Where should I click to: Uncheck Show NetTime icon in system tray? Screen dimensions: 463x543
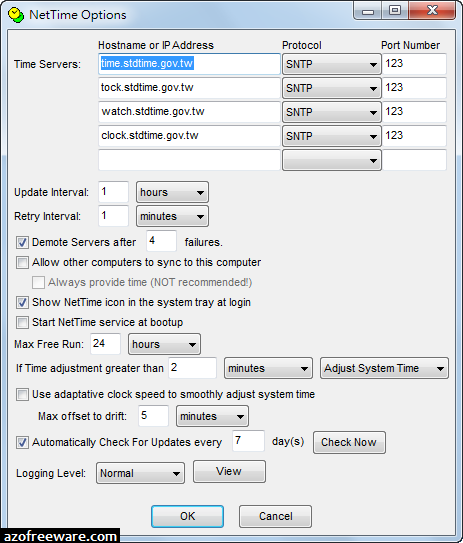coord(23,302)
